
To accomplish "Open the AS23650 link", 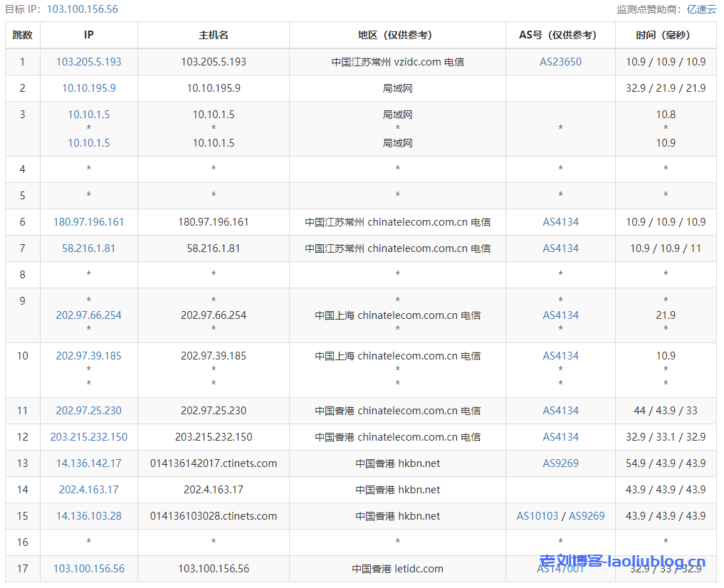I will [560, 62].
